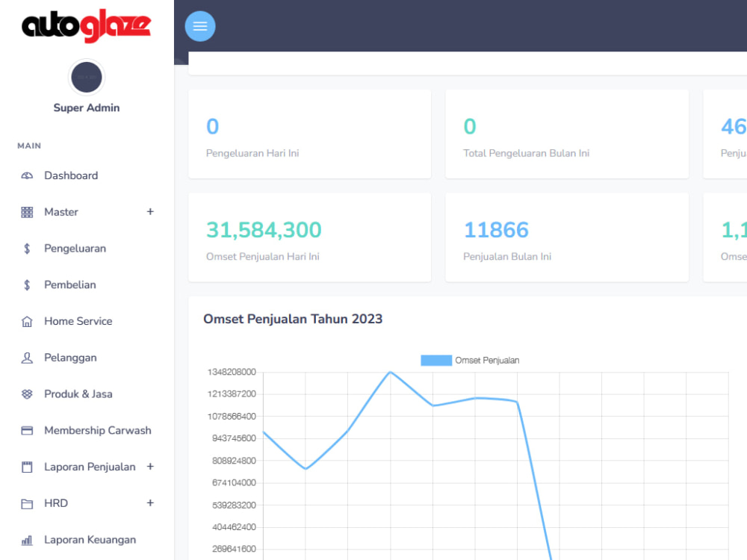747x560 pixels.
Task: Click the 943745600 y-axis label
Action: (x=234, y=438)
